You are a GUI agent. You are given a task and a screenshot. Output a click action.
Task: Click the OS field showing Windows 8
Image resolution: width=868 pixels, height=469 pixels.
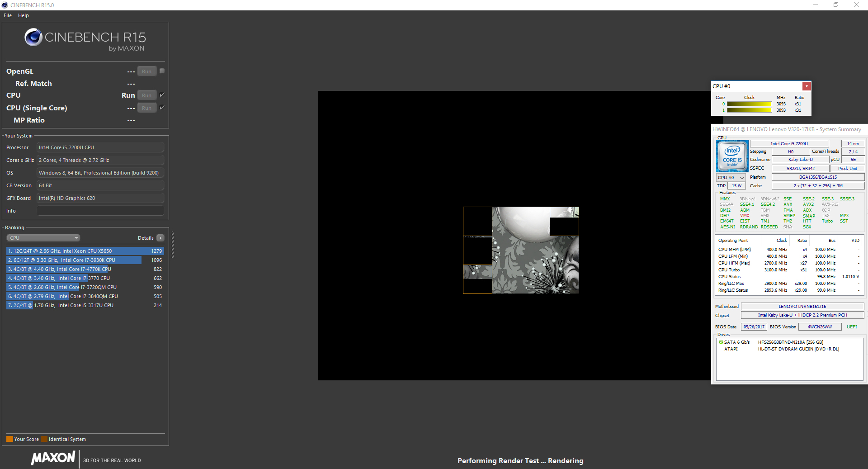tap(100, 173)
